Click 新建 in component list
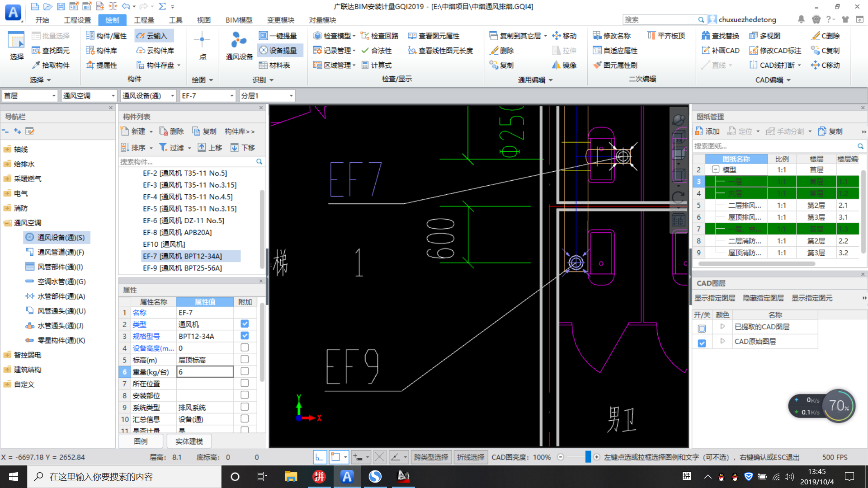 133,131
